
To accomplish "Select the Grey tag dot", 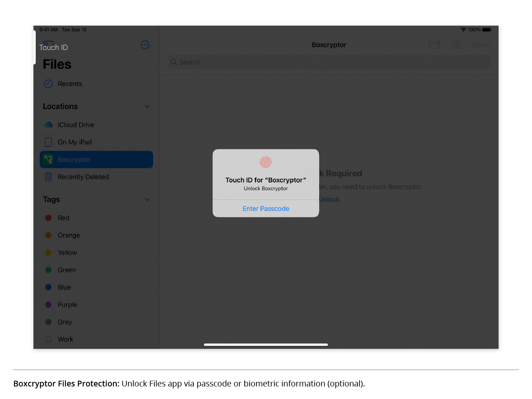I will [x=48, y=322].
